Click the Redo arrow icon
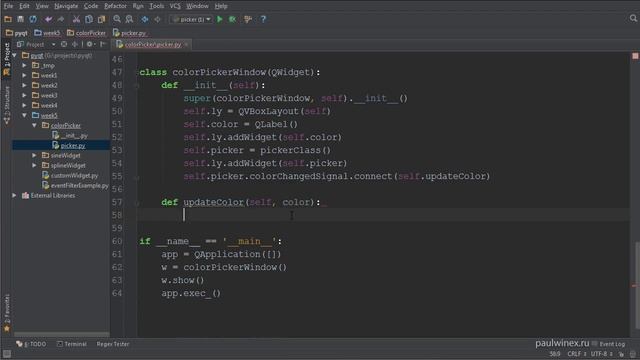The height and width of the screenshot is (360, 640). click(x=61, y=19)
